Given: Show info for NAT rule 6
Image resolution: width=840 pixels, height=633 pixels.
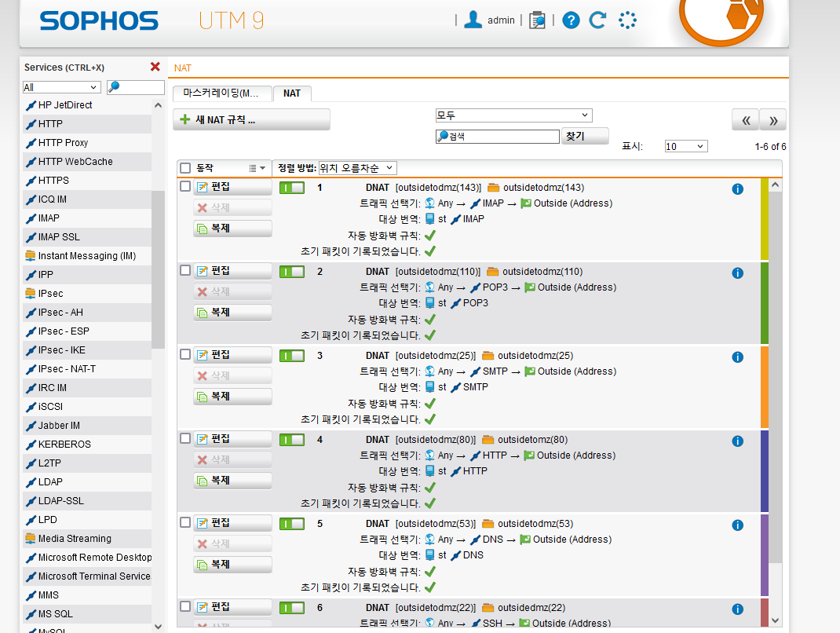Looking at the screenshot, I should pos(738,609).
